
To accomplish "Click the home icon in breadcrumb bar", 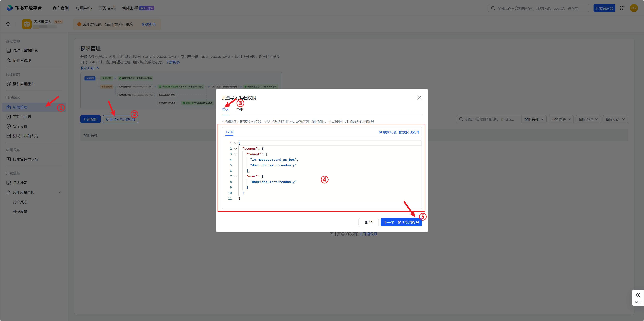I will click(8, 24).
